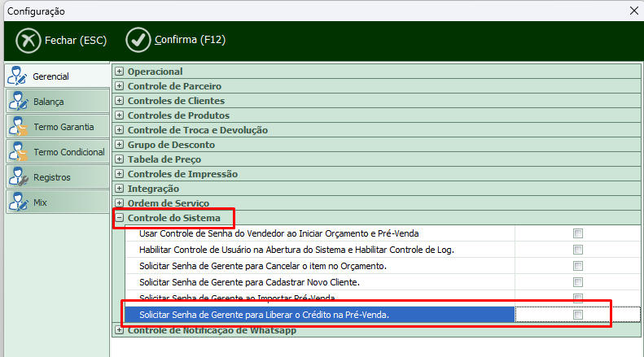Screen dimensions: 644x357
Task: Collapse the Controle do Sistema section
Action: pos(120,218)
